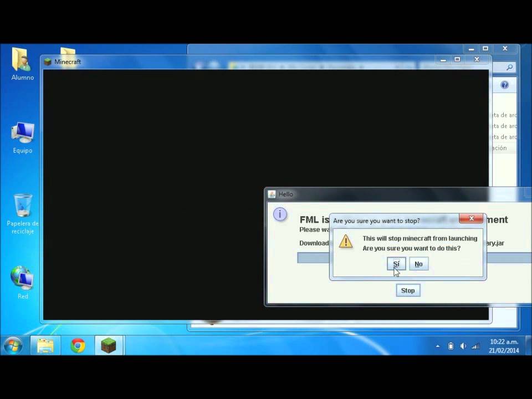The width and height of the screenshot is (532, 399).
Task: Select Minecraft grass block taskbar icon
Action: click(109, 345)
